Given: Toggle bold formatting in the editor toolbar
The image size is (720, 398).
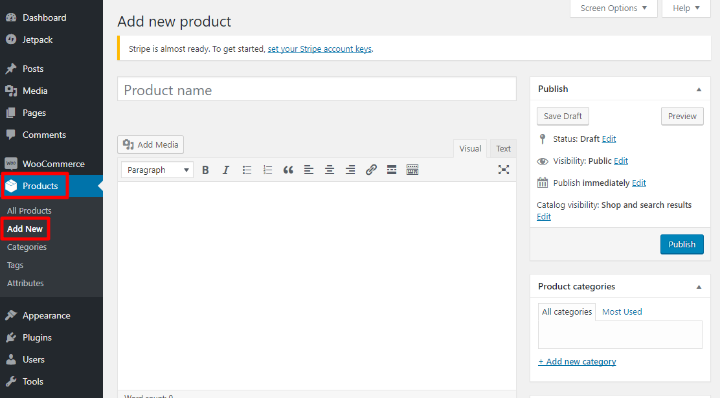Looking at the screenshot, I should click(205, 170).
